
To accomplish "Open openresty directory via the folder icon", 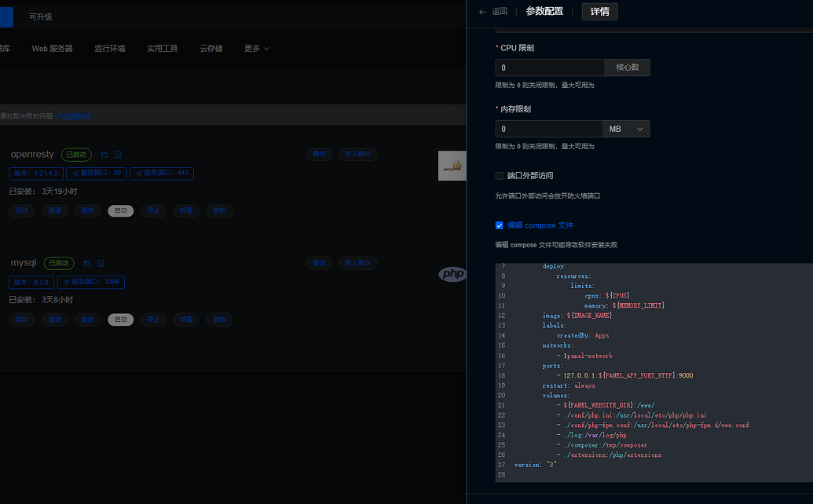I will tap(103, 155).
